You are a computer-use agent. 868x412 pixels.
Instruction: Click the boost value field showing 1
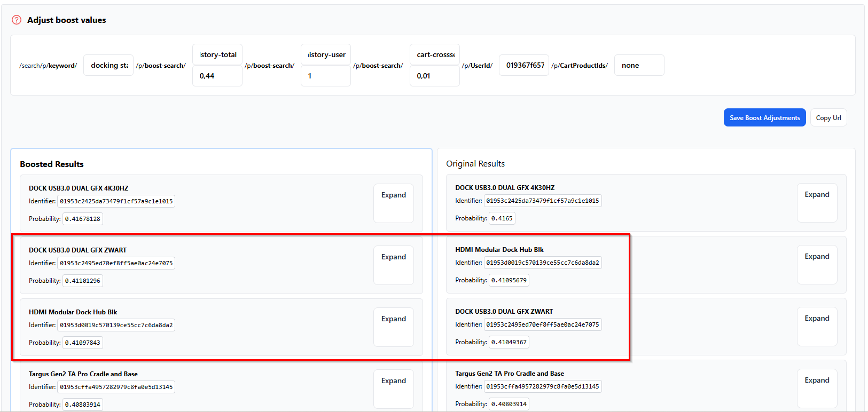click(x=326, y=76)
